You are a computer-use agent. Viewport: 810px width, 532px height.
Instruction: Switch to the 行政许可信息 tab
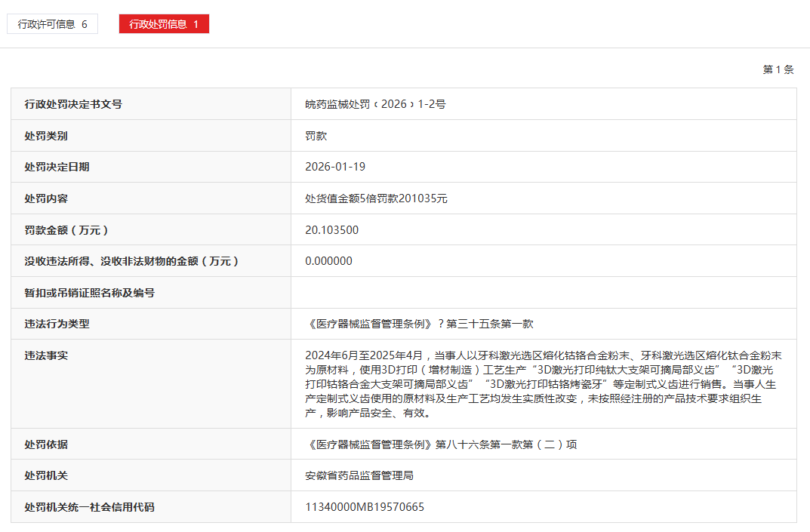click(52, 24)
